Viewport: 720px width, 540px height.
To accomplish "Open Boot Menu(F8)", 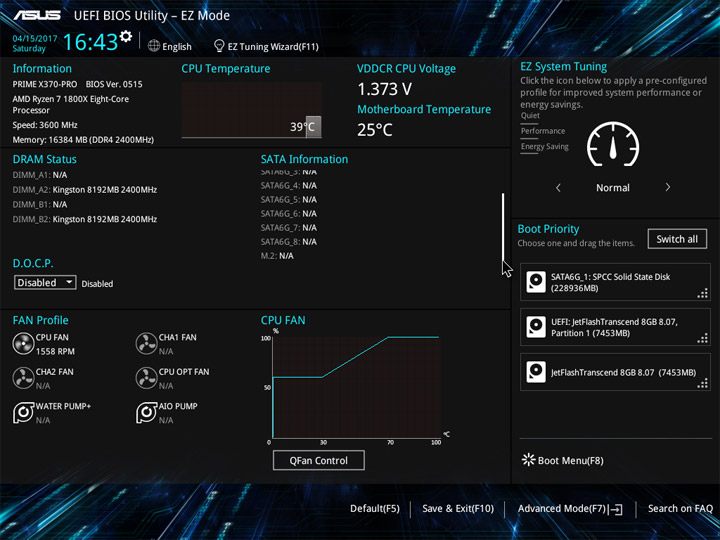I will (x=563, y=461).
